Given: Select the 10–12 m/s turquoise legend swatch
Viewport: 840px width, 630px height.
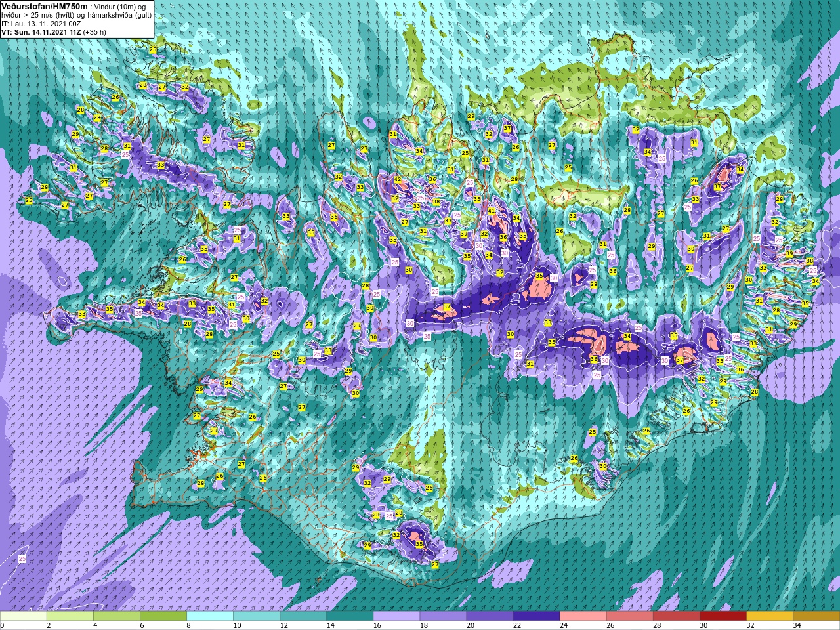Looking at the screenshot, I should pyautogui.click(x=257, y=616).
